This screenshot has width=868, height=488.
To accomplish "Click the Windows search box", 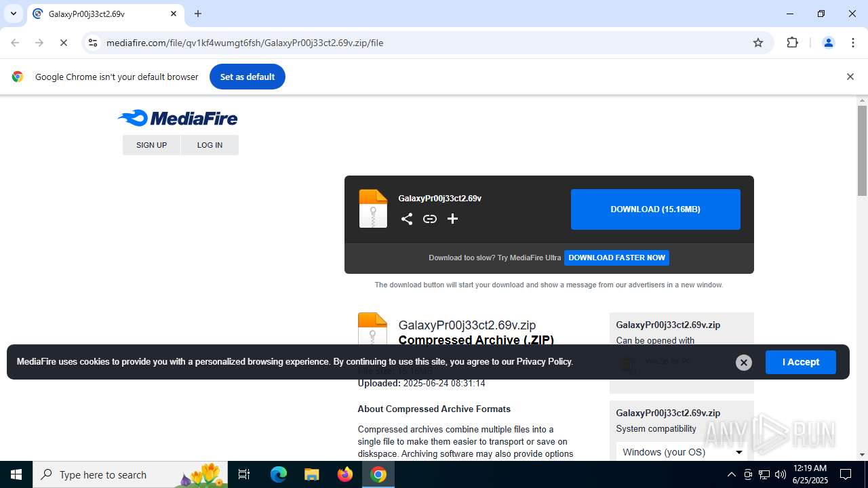I will pos(132,474).
